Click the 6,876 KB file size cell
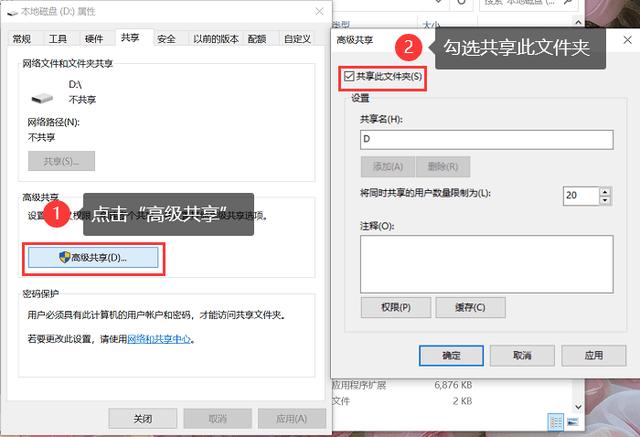The width and height of the screenshot is (640, 437). (453, 385)
